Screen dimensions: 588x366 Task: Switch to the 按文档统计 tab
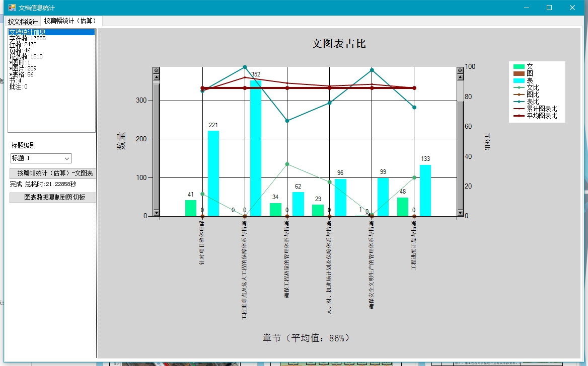coord(23,22)
